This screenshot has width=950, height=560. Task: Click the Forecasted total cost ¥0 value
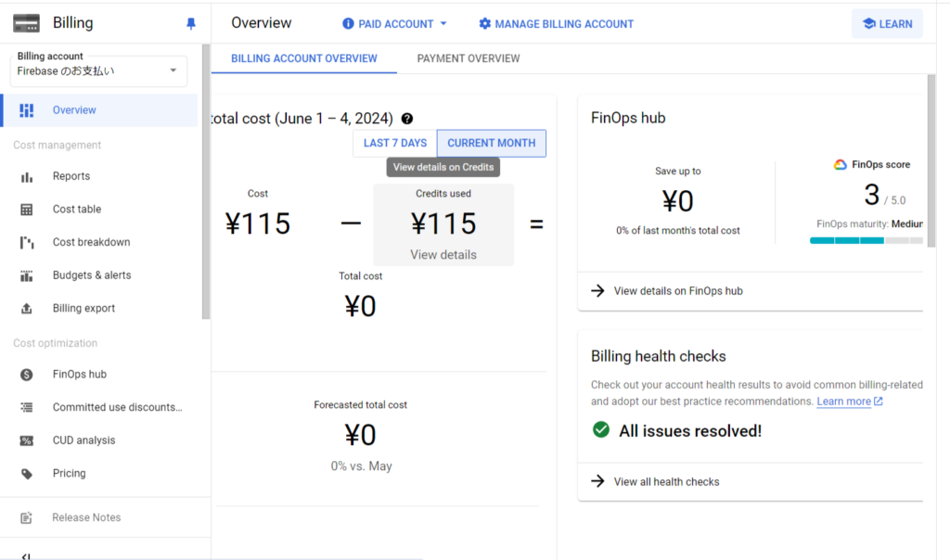(361, 435)
